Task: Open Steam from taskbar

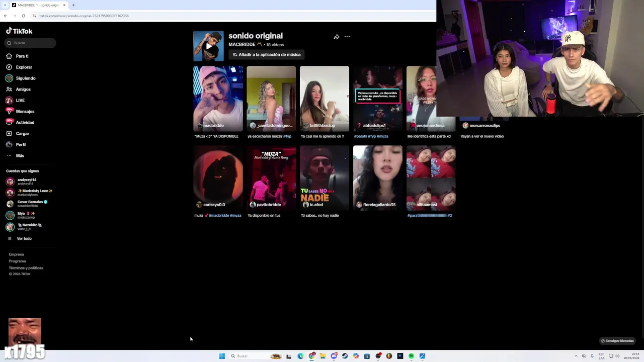Action: tap(345, 356)
